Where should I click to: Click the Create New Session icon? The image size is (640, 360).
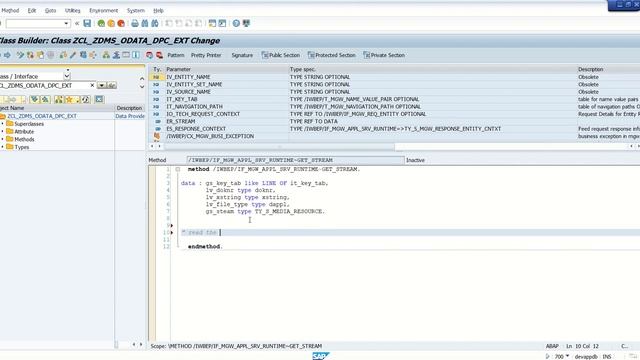(212, 23)
